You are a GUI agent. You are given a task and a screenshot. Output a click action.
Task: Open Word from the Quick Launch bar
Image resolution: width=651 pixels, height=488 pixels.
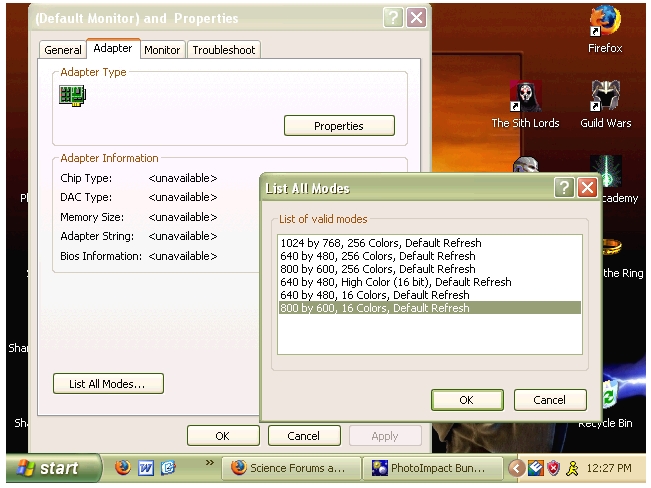click(x=146, y=467)
